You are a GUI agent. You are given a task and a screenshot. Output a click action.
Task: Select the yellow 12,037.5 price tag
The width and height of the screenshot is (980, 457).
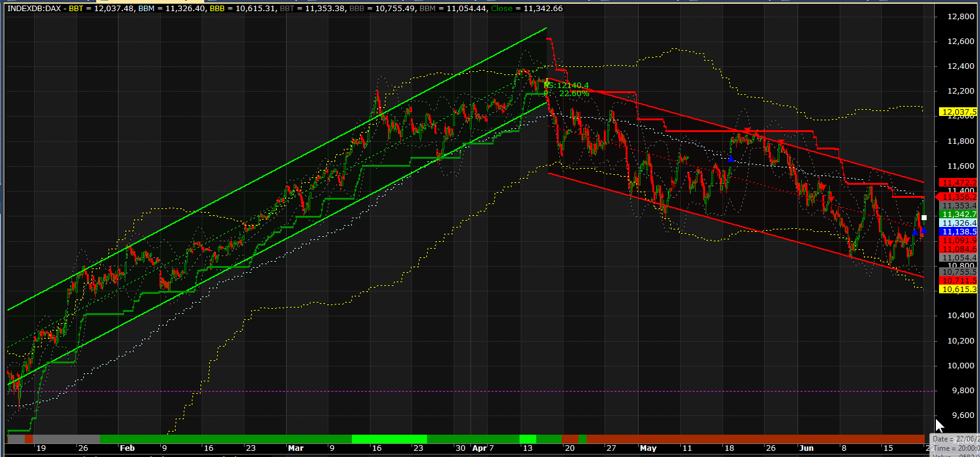tap(959, 112)
